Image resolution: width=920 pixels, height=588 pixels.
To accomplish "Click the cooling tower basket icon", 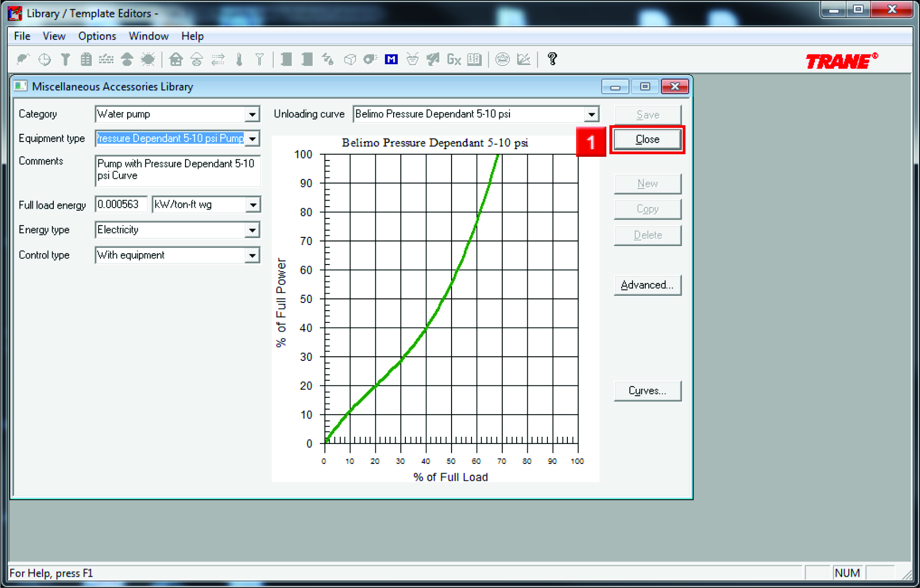I will click(x=412, y=59).
